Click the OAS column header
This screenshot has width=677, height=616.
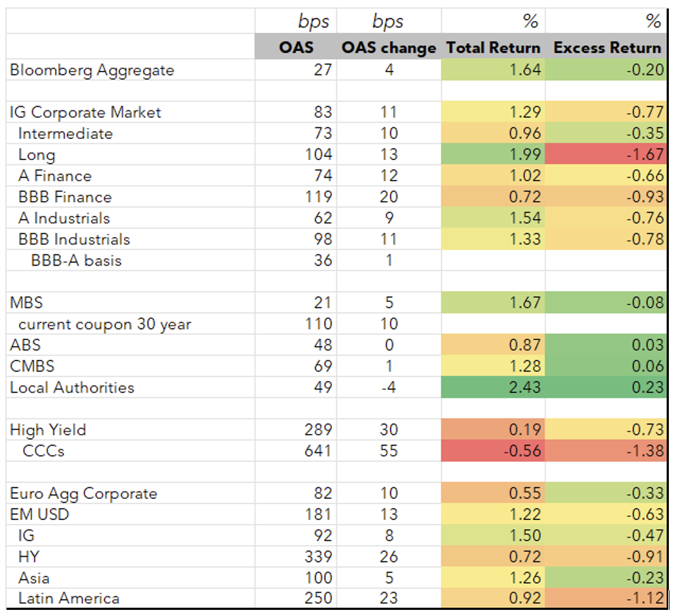(x=296, y=48)
